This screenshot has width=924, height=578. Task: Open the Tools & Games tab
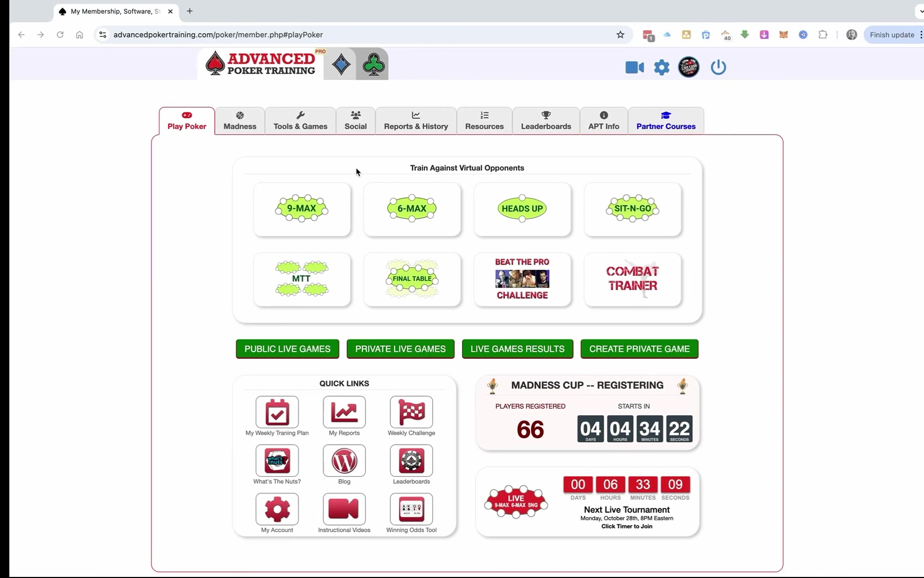coord(300,121)
